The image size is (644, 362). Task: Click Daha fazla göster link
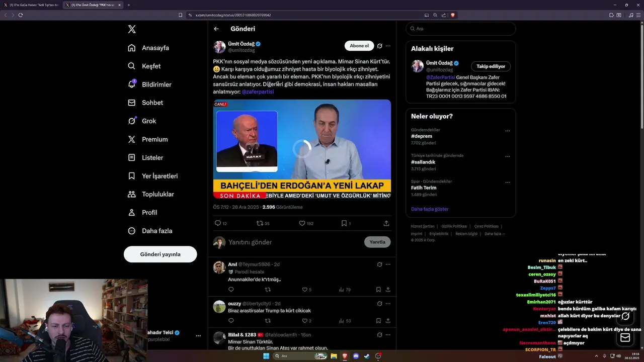[x=430, y=209]
